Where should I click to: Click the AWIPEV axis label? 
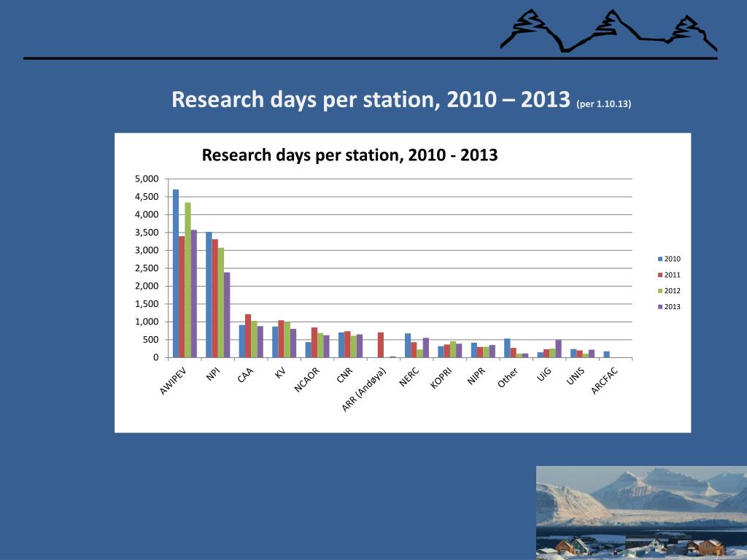(x=173, y=381)
